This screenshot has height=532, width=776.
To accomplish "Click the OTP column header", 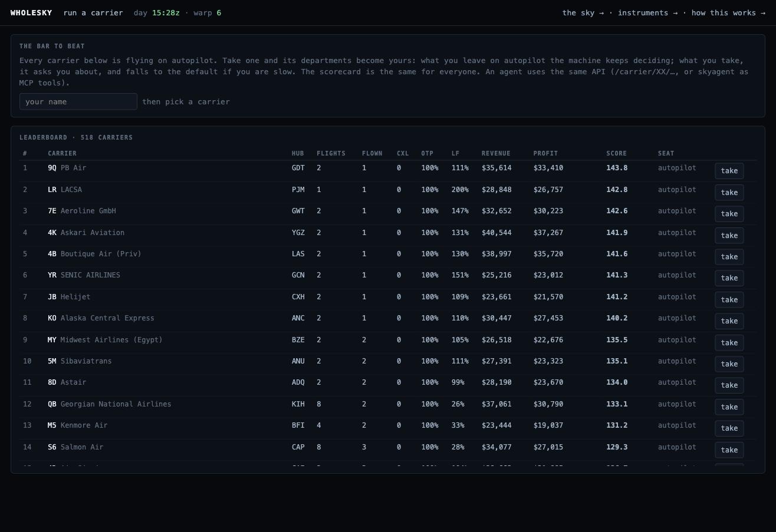I will click(427, 154).
